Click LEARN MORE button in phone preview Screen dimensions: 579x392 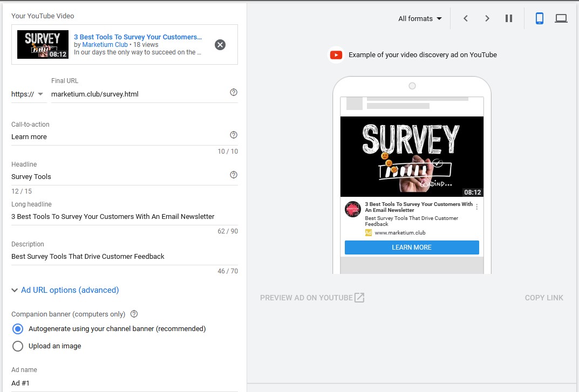click(x=412, y=247)
